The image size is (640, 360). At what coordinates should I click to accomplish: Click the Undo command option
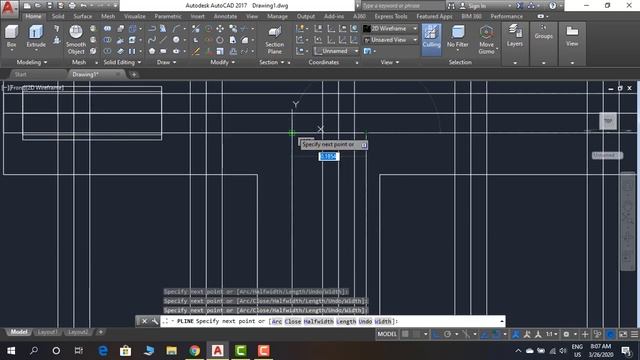(x=365, y=321)
